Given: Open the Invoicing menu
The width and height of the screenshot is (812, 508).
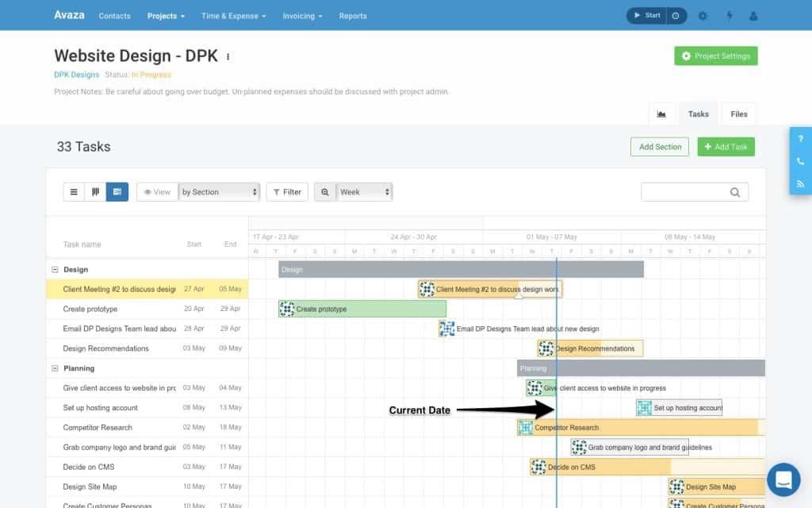Looking at the screenshot, I should 302,15.
